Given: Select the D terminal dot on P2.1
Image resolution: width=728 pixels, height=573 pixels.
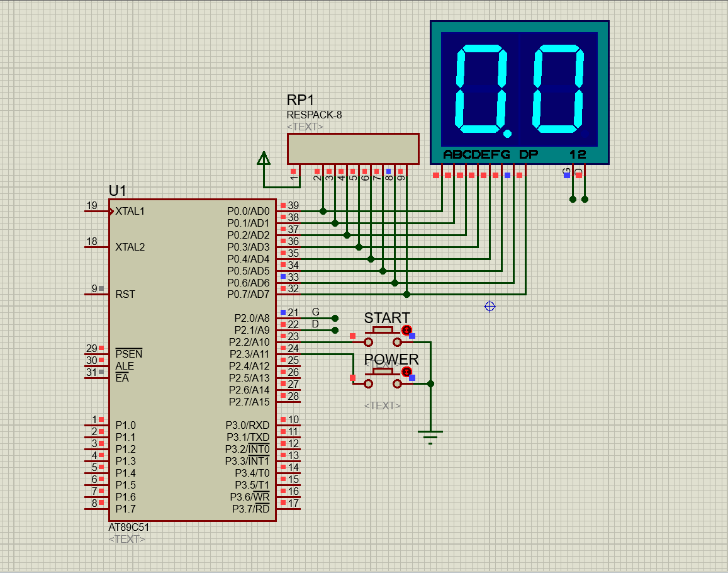Looking at the screenshot, I should point(335,330).
